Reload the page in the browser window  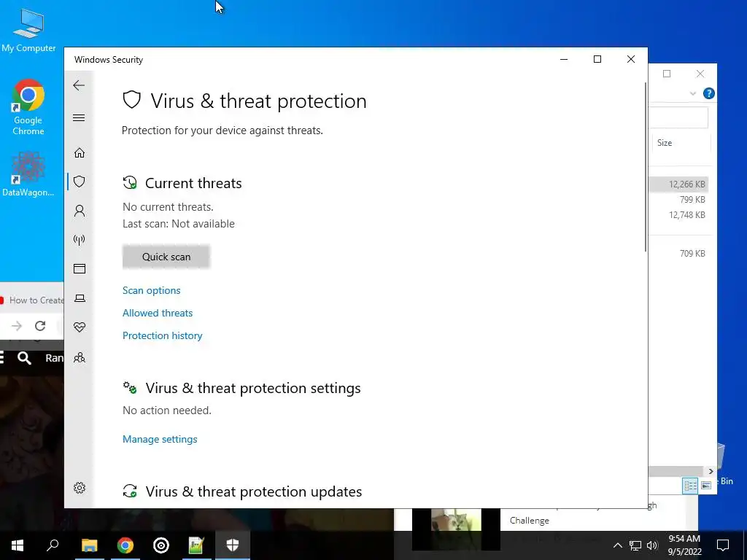click(x=40, y=326)
